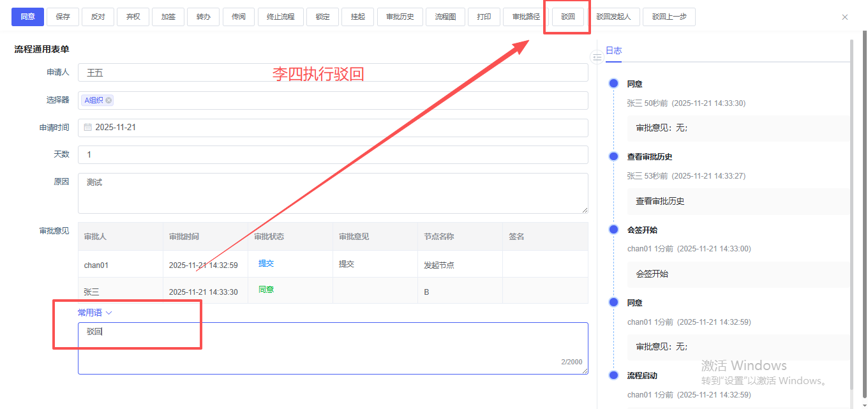Click the calendar icon in 申请时间 field
868x409 pixels.
tap(88, 128)
